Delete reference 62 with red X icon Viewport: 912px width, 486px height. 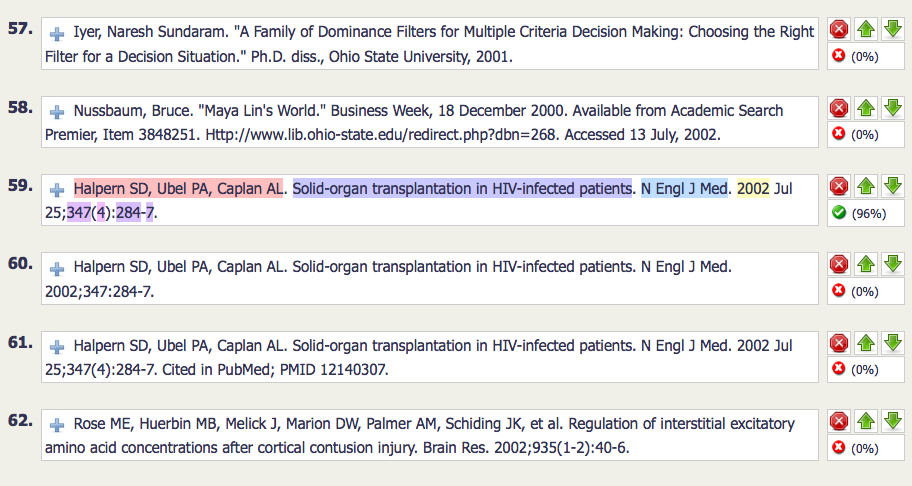[839, 421]
